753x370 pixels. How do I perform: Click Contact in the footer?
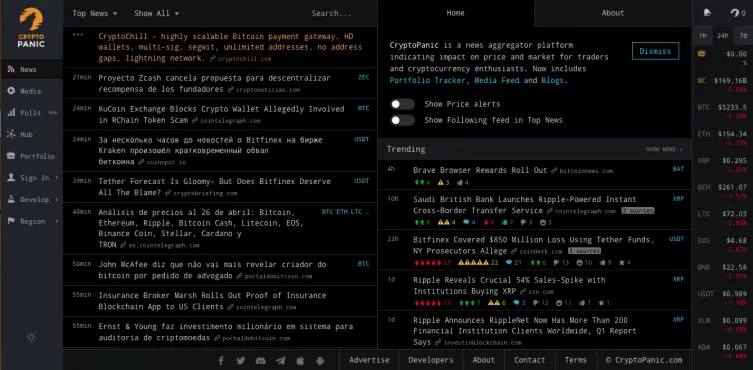coord(530,360)
